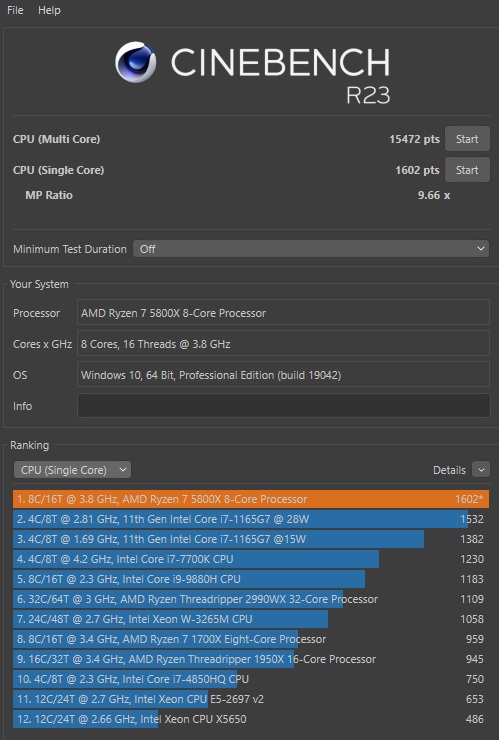Select the Cores x GHz field
Screen dimensions: 499x740
pyautogui.click(x=283, y=344)
